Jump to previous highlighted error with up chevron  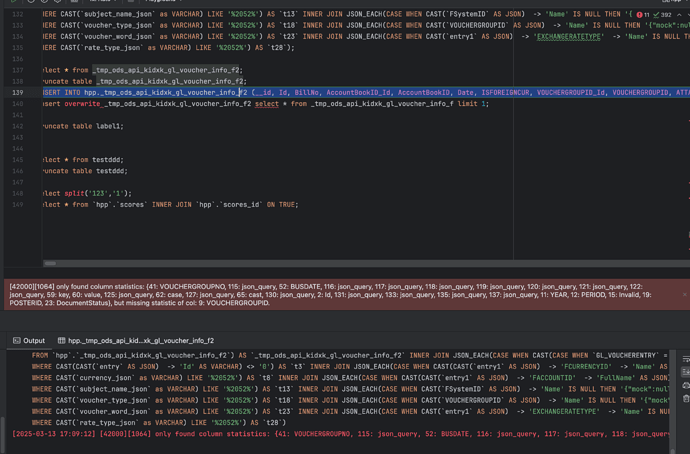click(x=679, y=15)
